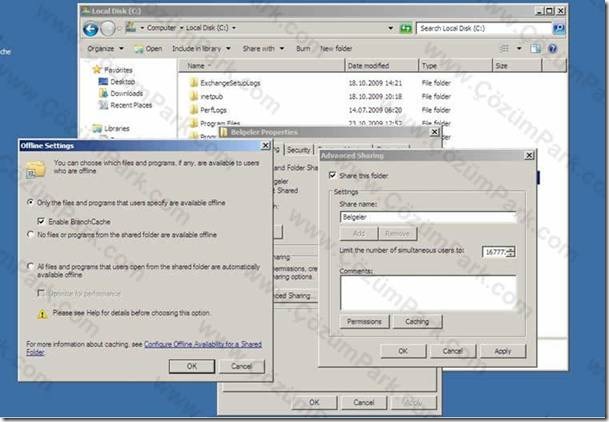Close the Offline Settings dialog
The height and width of the screenshot is (422, 609).
(x=265, y=146)
